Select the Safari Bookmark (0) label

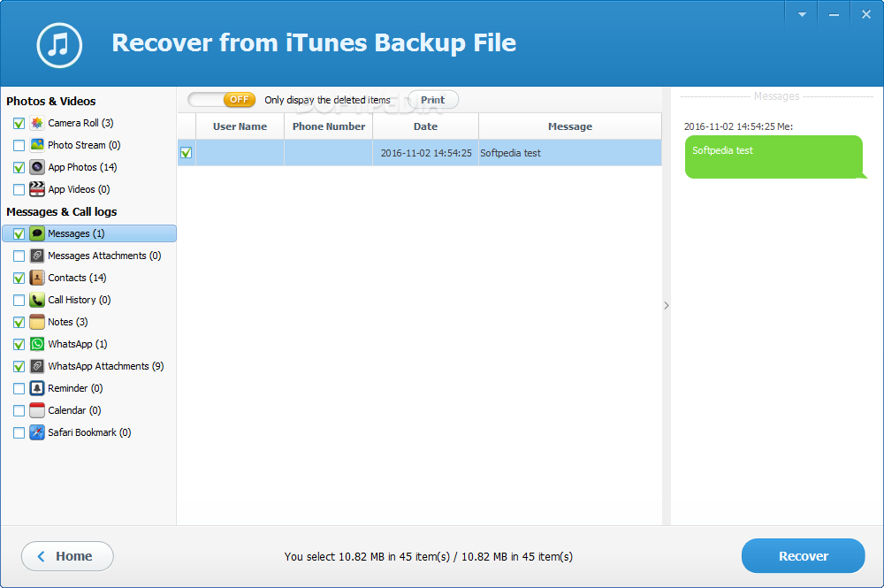pyautogui.click(x=89, y=432)
